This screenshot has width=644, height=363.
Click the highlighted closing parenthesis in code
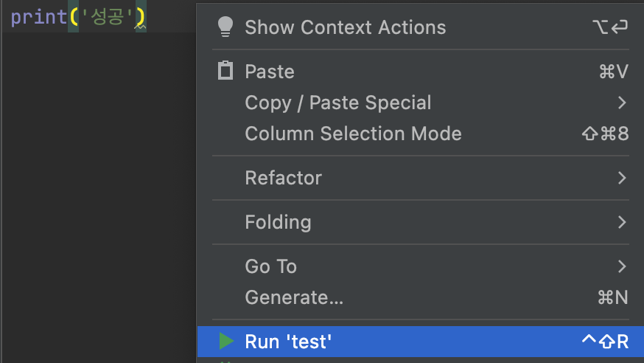pyautogui.click(x=139, y=17)
